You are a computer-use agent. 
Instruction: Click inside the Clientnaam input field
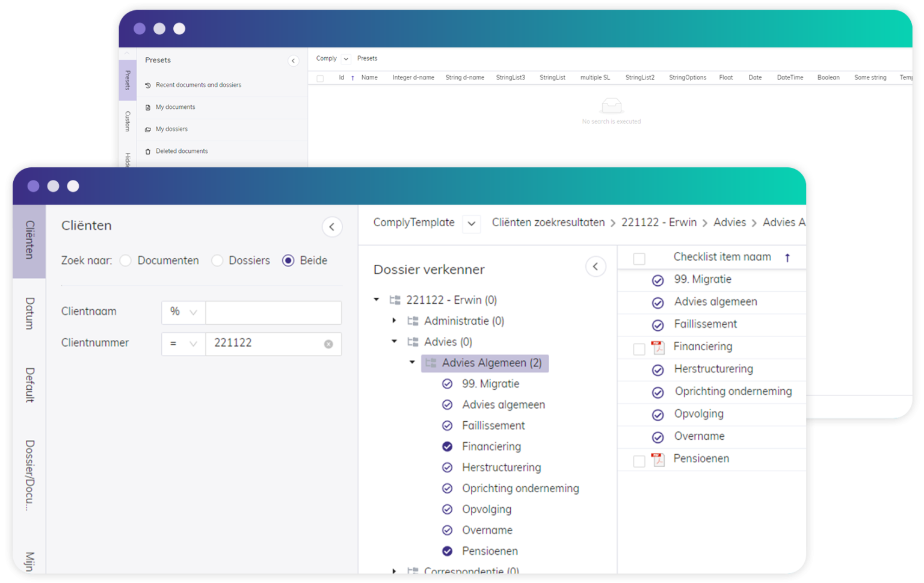coord(273,312)
